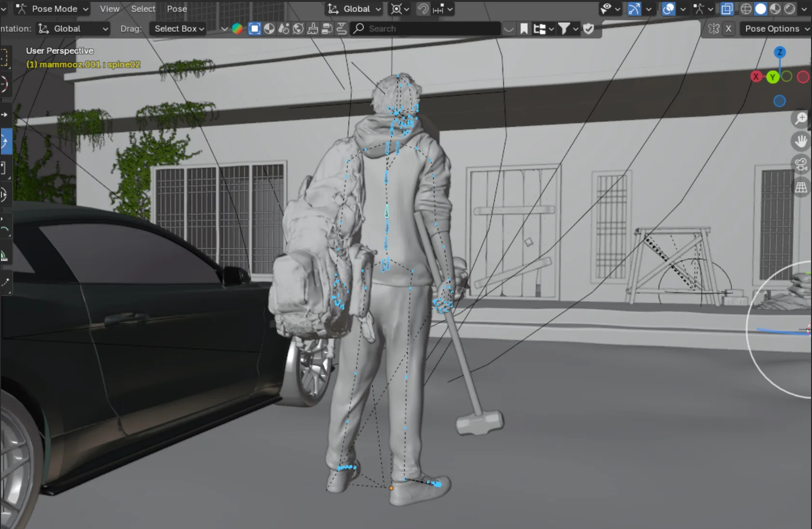The width and height of the screenshot is (812, 529).
Task: Click the funnel filter icon
Action: pos(563,28)
